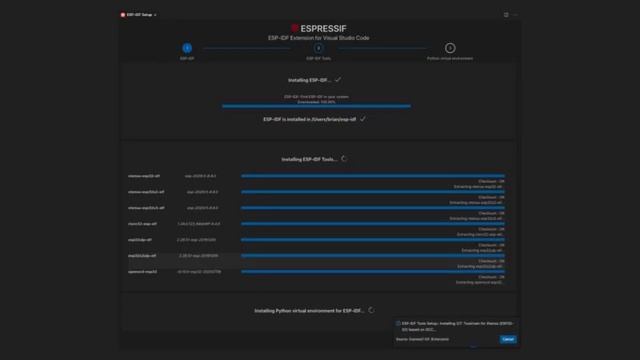This screenshot has height=360, width=640.
Task: Click step 3 circle for Python virtual environment
Action: (450, 48)
